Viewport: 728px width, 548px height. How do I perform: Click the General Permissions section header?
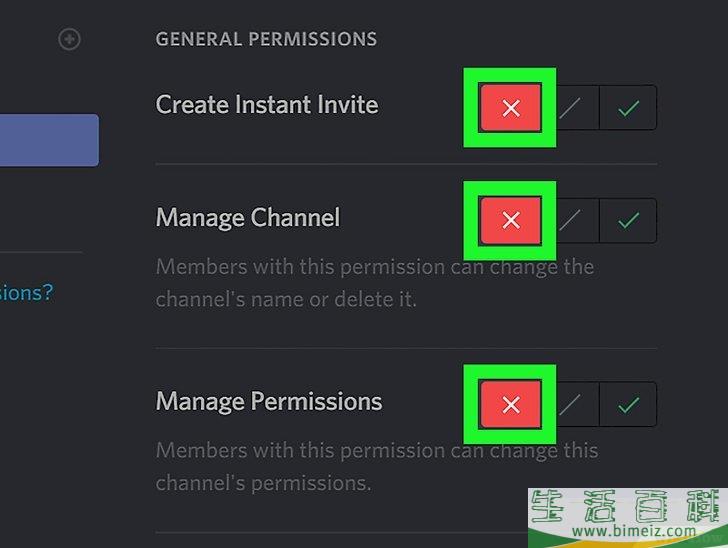pos(266,40)
